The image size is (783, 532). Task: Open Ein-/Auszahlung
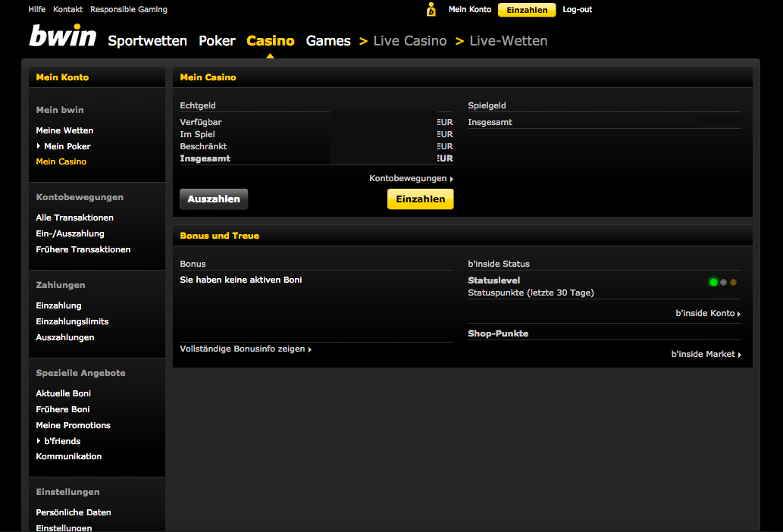70,233
